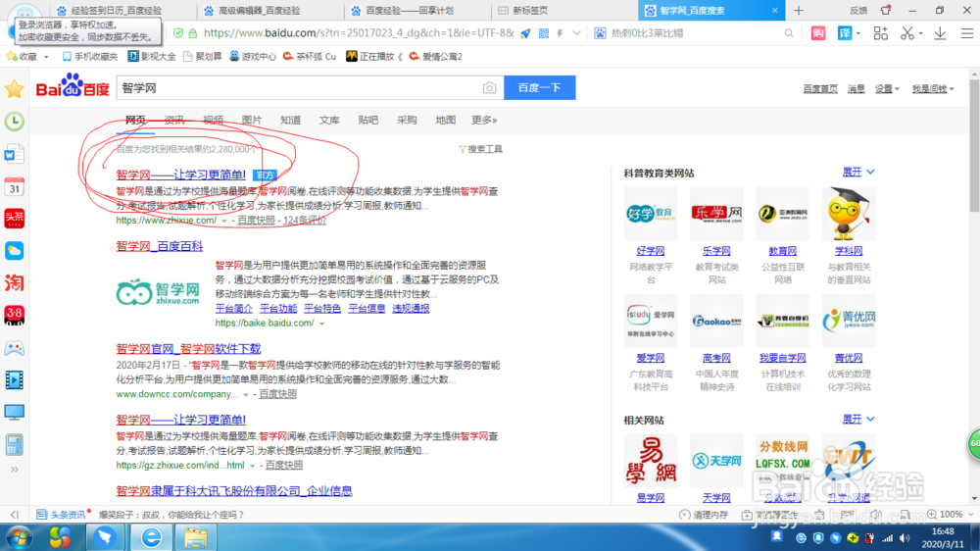Open 智学网官网_智学网软件下载 result link
The height and width of the screenshot is (551, 980).
188,349
